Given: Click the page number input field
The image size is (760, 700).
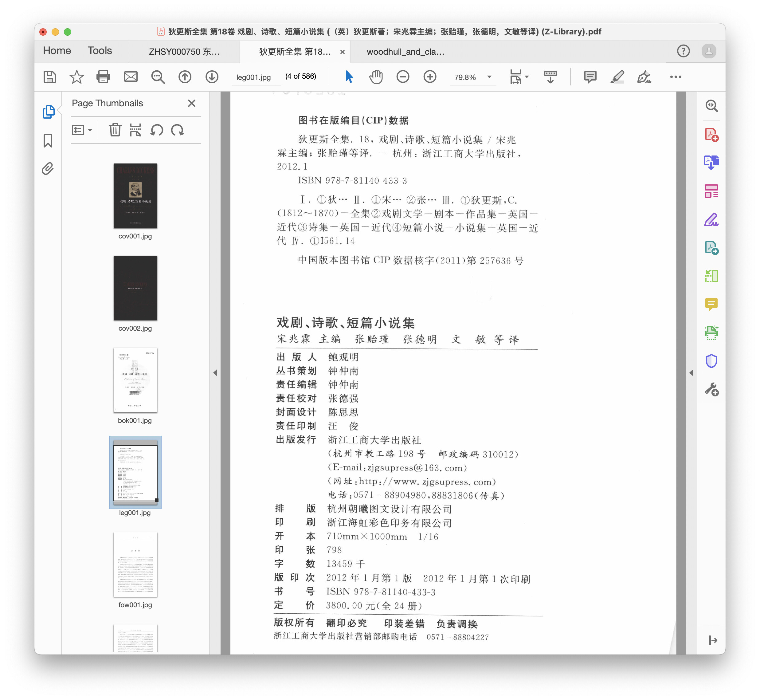Looking at the screenshot, I should [x=253, y=77].
